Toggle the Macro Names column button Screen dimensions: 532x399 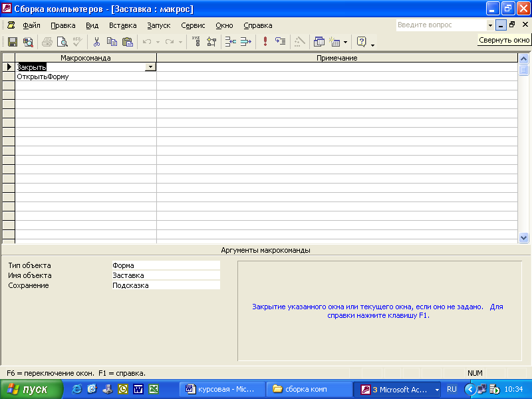tap(196, 42)
